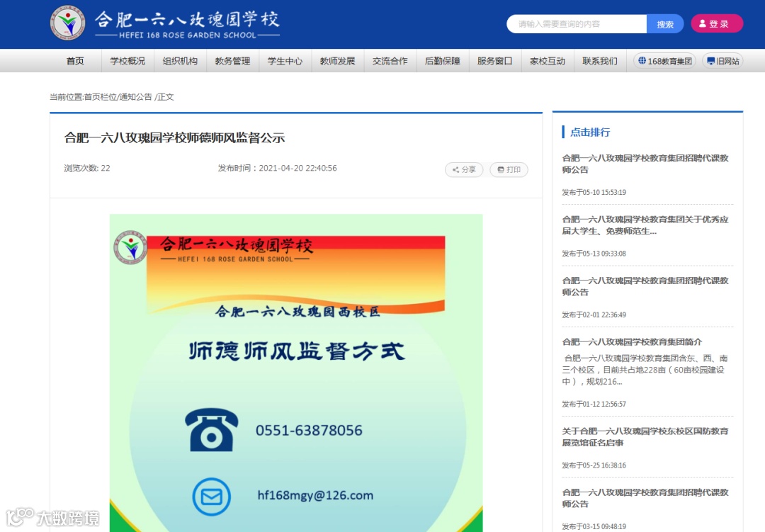Click the email envelope icon in poster
This screenshot has height=532, width=765.
coord(211,497)
